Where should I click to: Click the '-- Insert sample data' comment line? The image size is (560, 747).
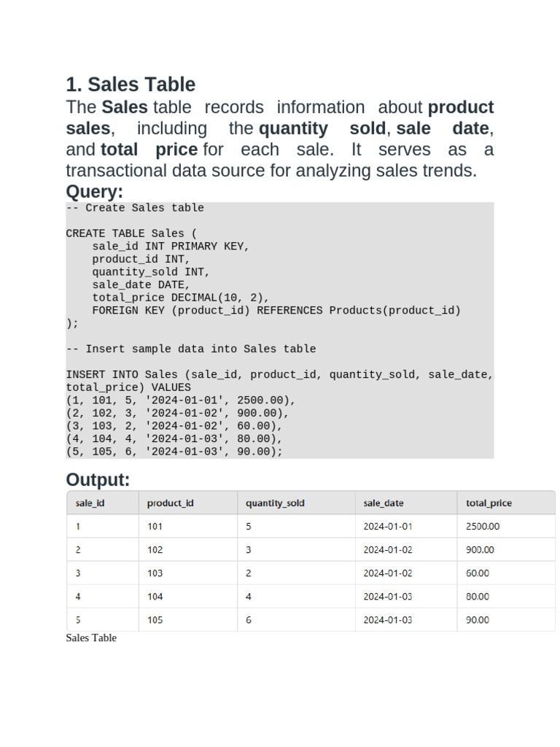pos(190,349)
